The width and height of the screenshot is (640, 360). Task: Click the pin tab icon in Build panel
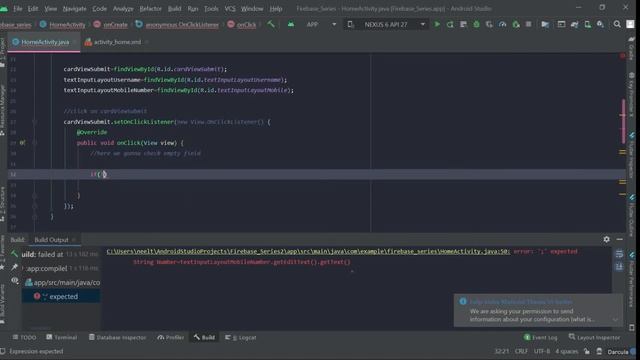pyautogui.click(x=15, y=267)
